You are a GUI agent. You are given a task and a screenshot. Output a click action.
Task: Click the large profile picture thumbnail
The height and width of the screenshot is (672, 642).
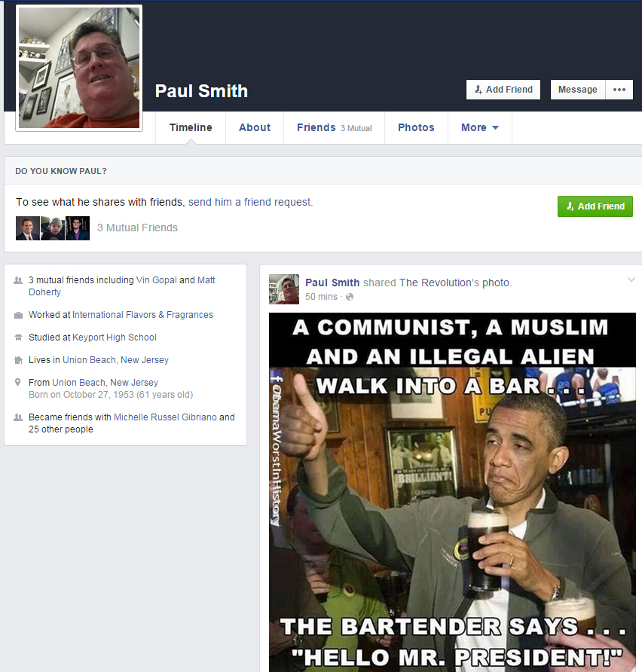[79, 68]
